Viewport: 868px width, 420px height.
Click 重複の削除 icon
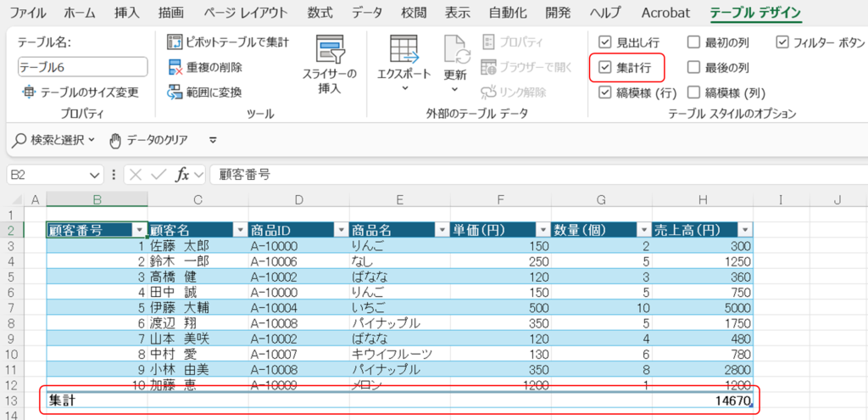point(175,67)
